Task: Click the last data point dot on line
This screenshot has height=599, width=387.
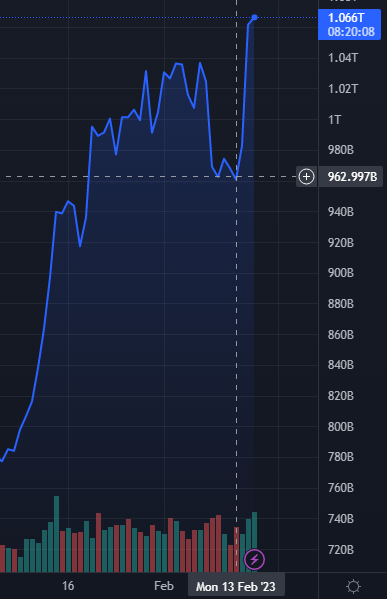Action: point(255,18)
